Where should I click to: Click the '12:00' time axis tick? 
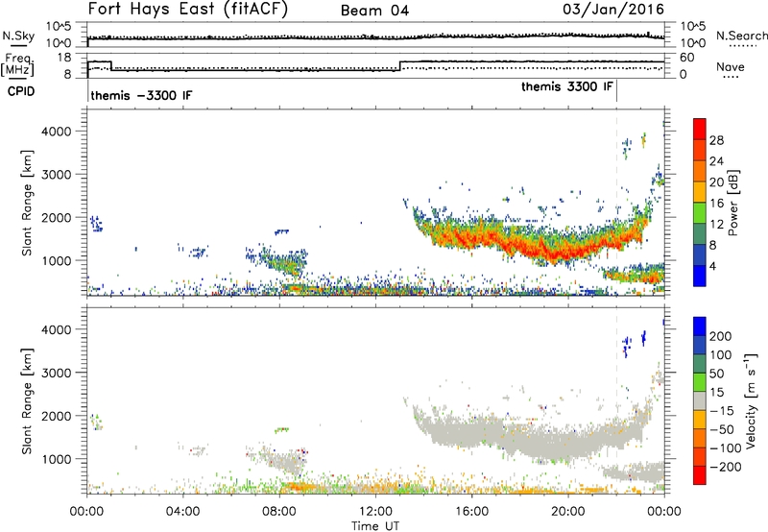click(x=375, y=512)
